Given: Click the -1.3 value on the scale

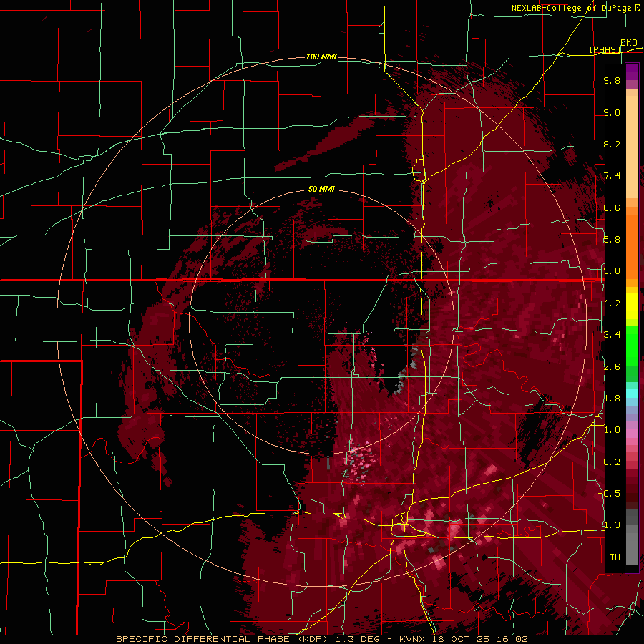Looking at the screenshot, I should point(610,525).
